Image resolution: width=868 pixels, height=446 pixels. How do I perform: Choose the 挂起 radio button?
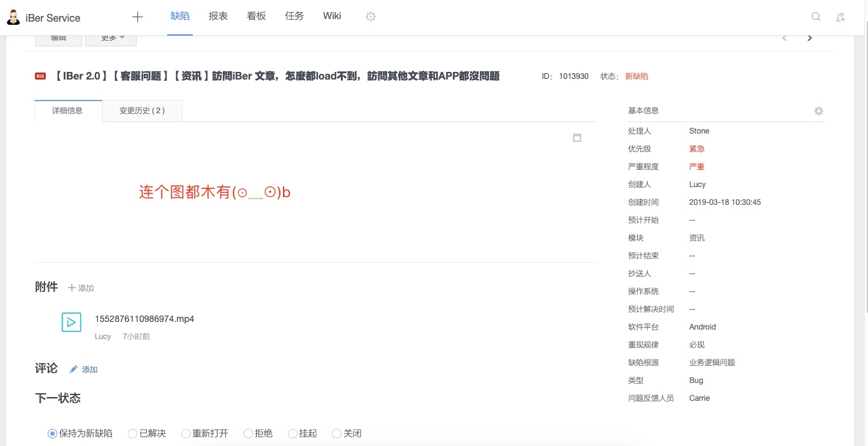[293, 433]
